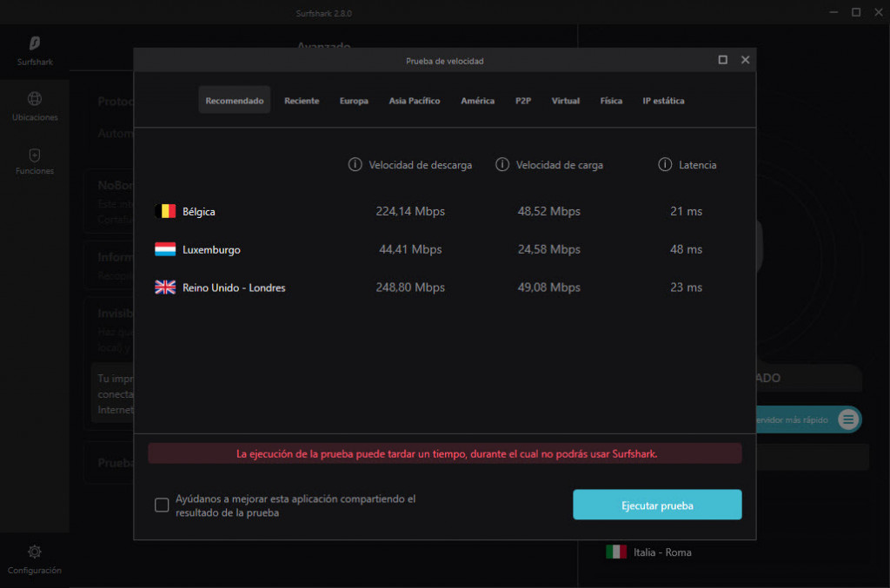The width and height of the screenshot is (890, 588).
Task: Switch to the Europa tab
Action: [354, 101]
